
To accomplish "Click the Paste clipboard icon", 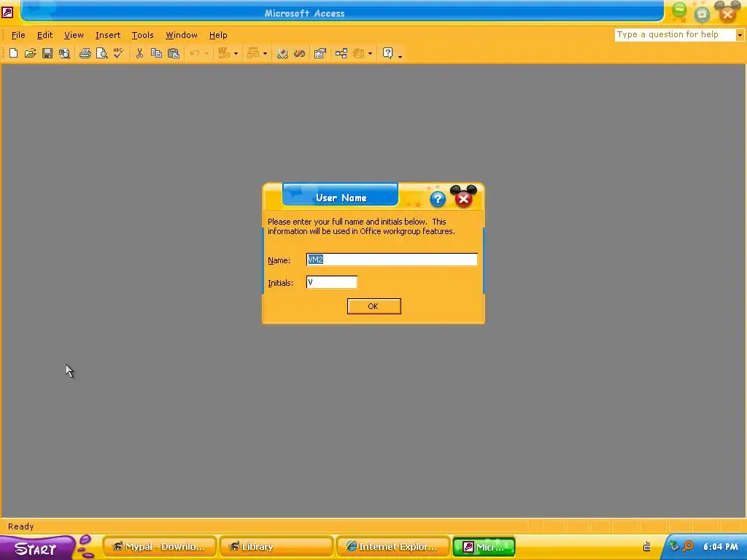I will [x=174, y=53].
